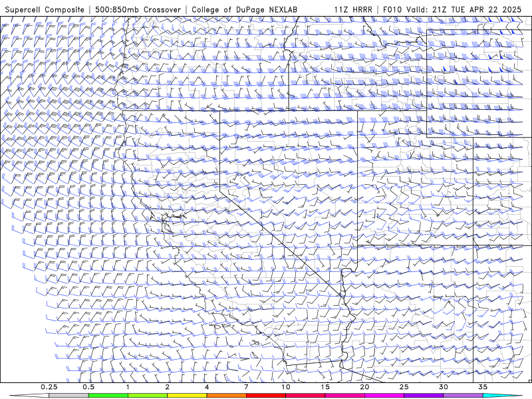Image resolution: width=532 pixels, height=399 pixels.
Task: Click the '4' legend value label
Action: 207,387
